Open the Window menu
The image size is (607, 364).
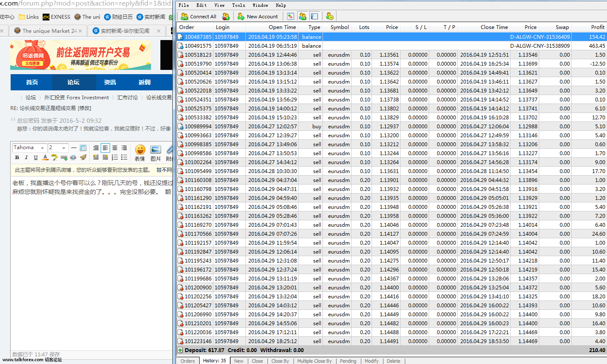point(260,5)
